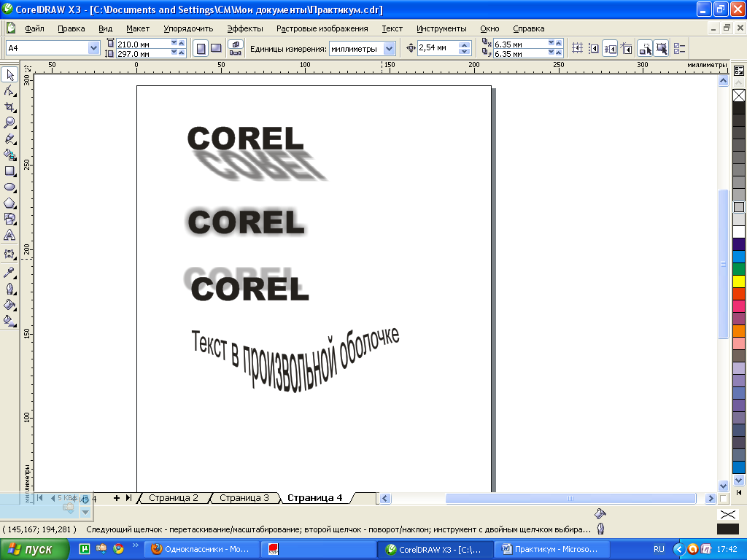Select the Fill bucket tool

click(9, 305)
